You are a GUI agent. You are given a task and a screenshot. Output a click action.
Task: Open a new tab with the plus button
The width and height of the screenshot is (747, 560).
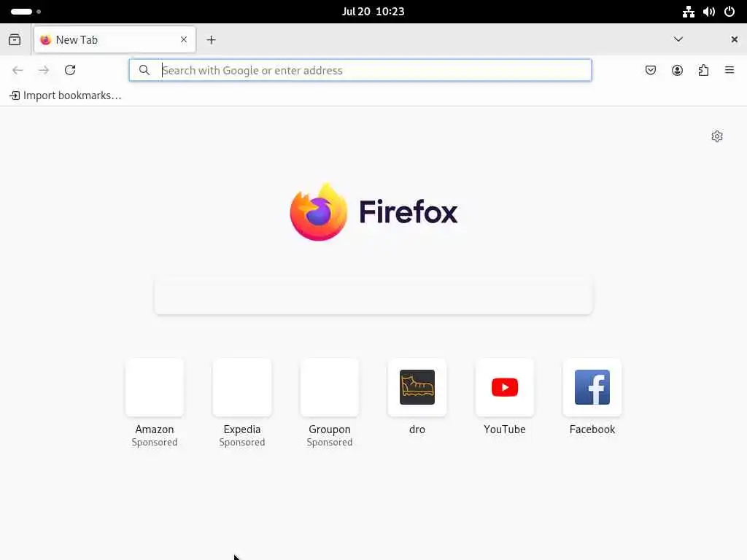211,39
